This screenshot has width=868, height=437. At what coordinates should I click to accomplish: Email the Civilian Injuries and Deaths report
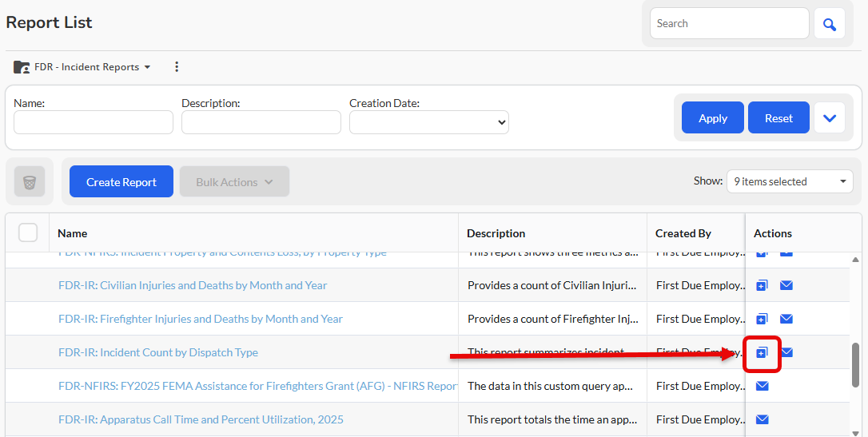[x=786, y=285]
